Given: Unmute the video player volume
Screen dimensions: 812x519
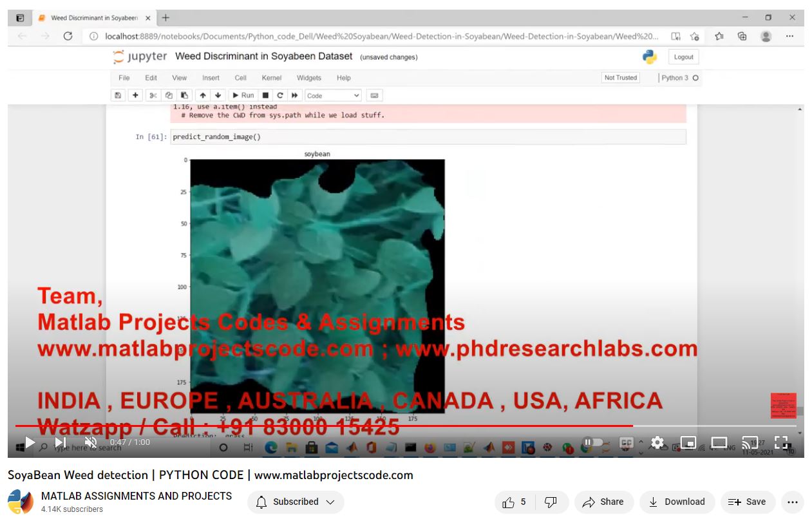Looking at the screenshot, I should tap(91, 442).
